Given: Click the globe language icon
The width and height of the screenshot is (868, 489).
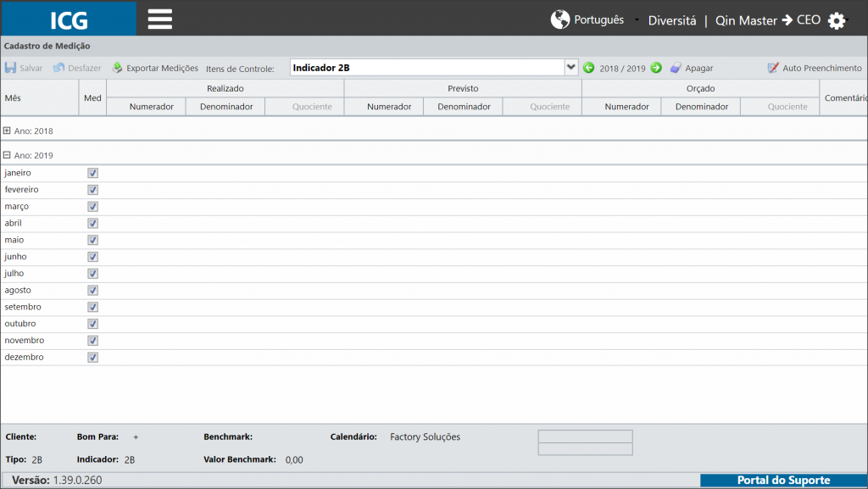Looking at the screenshot, I should click(x=559, y=19).
